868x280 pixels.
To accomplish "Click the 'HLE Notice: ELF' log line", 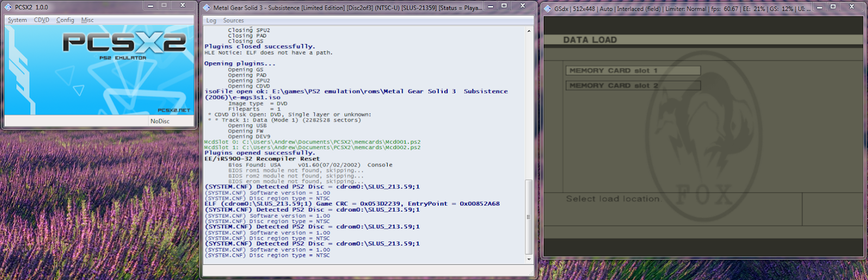I will point(268,53).
